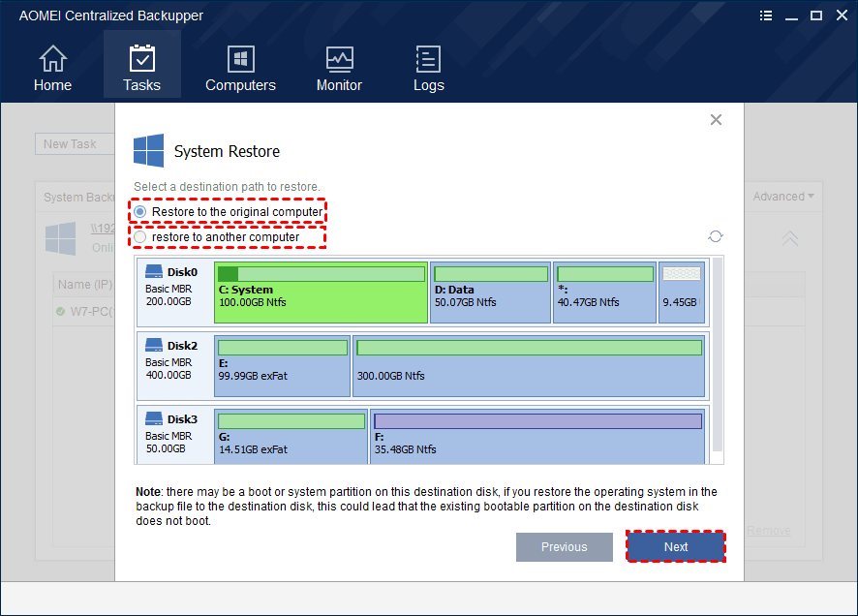The height and width of the screenshot is (616, 858).
Task: Refresh the disk list
Action: point(716,236)
